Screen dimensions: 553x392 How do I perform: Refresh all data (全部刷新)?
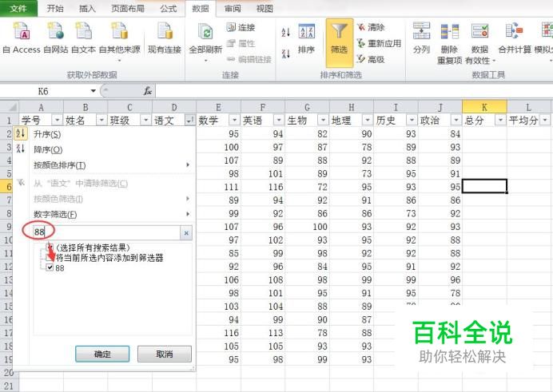point(205,42)
